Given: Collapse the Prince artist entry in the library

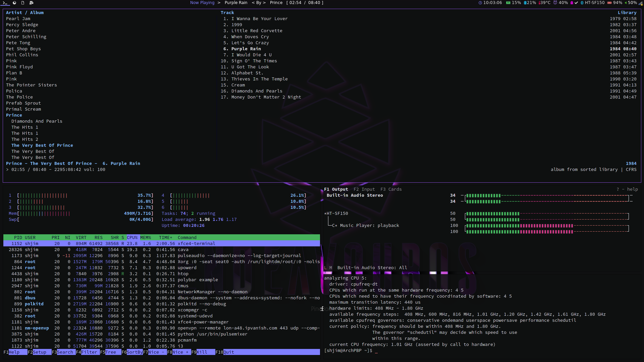Looking at the screenshot, I should pos(14,115).
